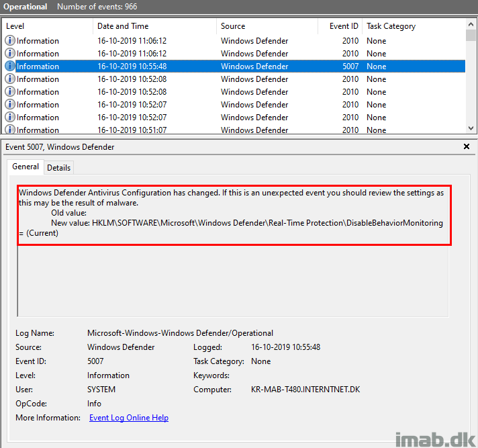Image resolution: width=478 pixels, height=448 pixels.
Task: Click the 'Operational' log title
Action: coord(25,7)
